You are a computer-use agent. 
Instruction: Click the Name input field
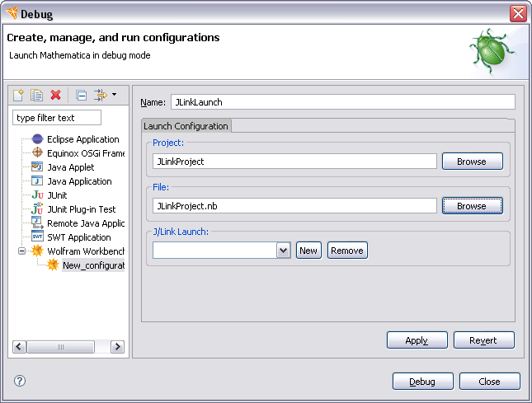coord(343,102)
